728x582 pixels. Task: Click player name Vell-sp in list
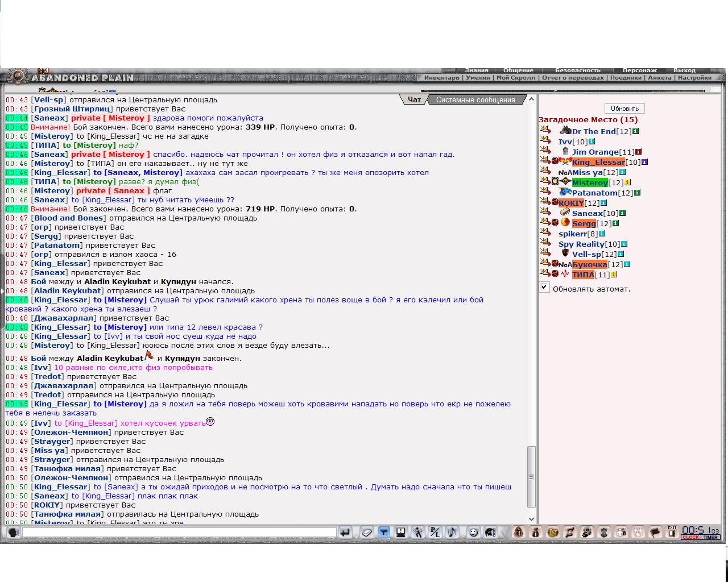pyautogui.click(x=586, y=254)
